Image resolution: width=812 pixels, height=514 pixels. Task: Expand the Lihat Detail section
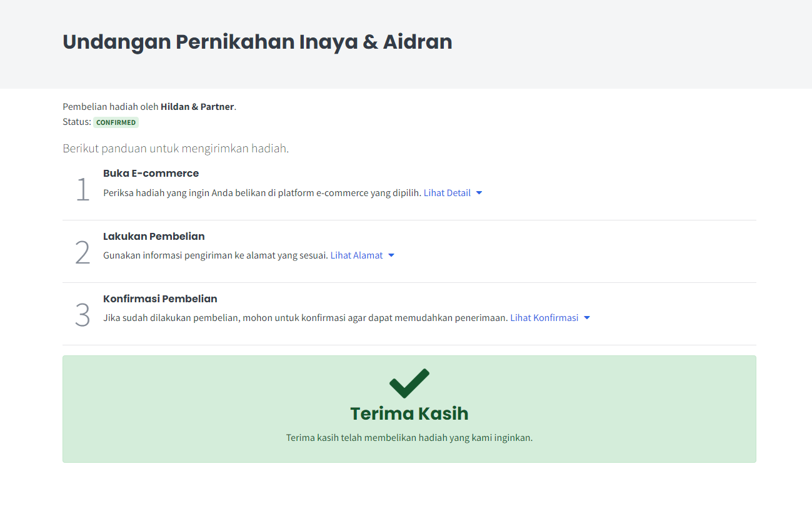(x=453, y=193)
